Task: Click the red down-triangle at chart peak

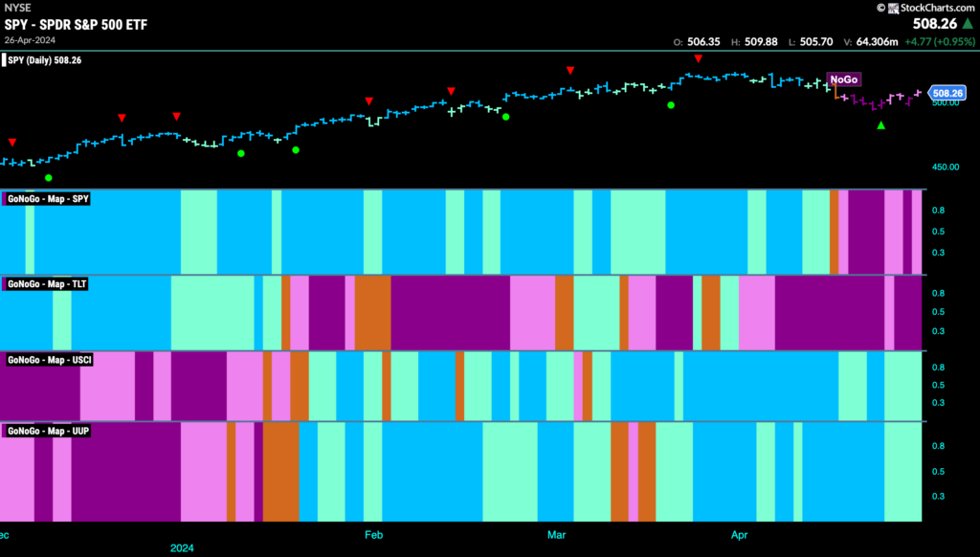Action: pyautogui.click(x=698, y=58)
